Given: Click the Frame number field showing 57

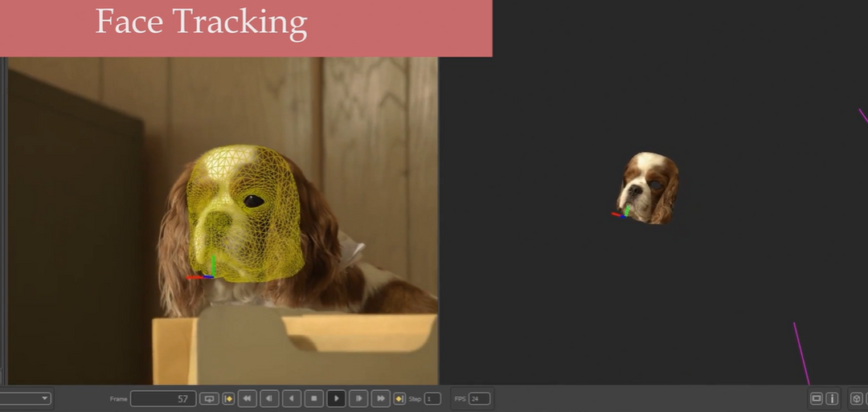Looking at the screenshot, I should click(x=162, y=398).
